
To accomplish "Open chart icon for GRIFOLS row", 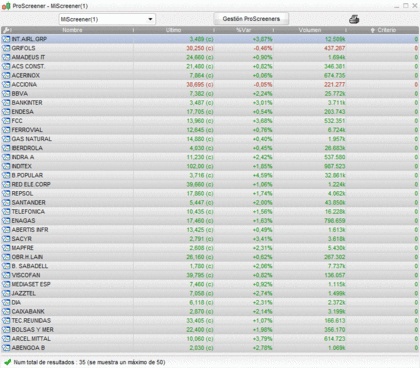I will click(x=6, y=48).
